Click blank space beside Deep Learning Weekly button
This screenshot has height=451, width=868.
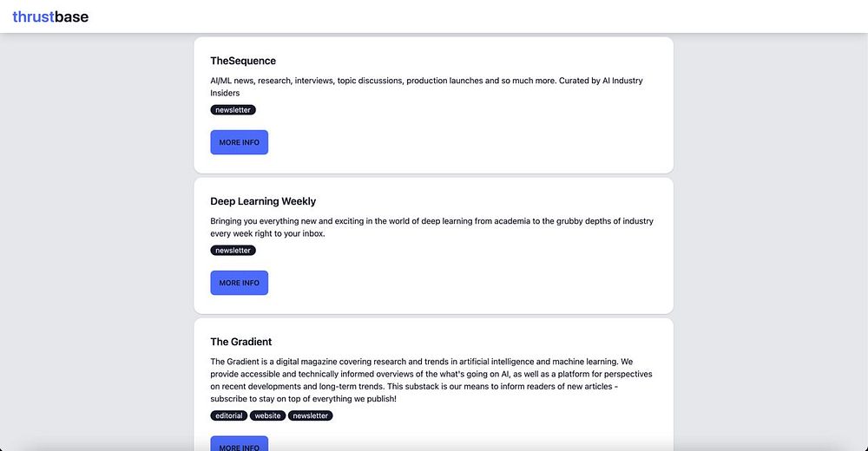465,283
